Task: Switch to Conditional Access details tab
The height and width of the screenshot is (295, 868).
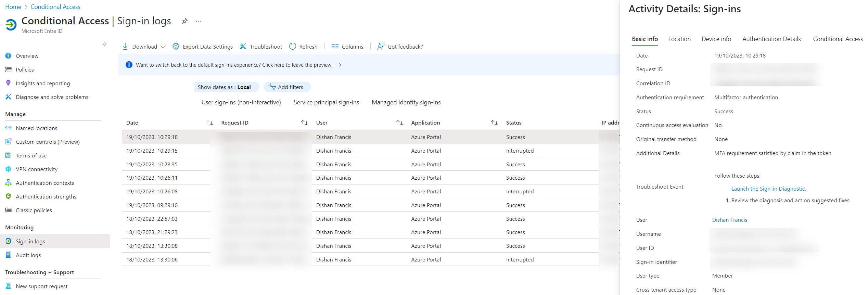Action: tap(838, 39)
